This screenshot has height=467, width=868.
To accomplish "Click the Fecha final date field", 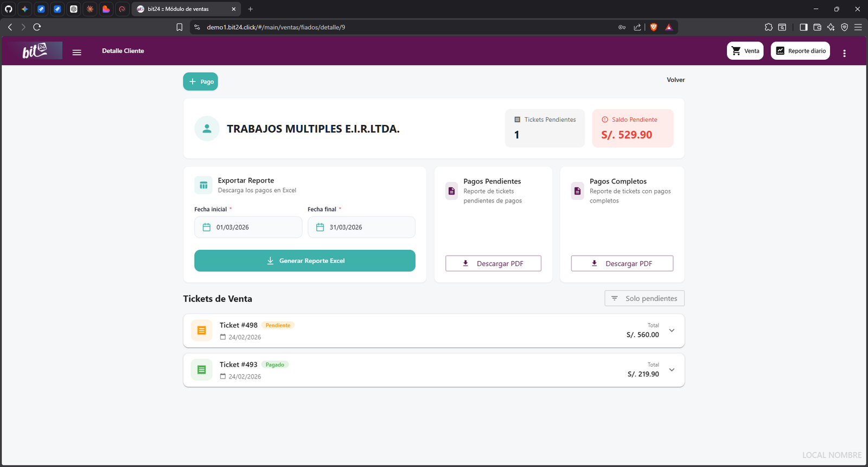I will pyautogui.click(x=361, y=227).
